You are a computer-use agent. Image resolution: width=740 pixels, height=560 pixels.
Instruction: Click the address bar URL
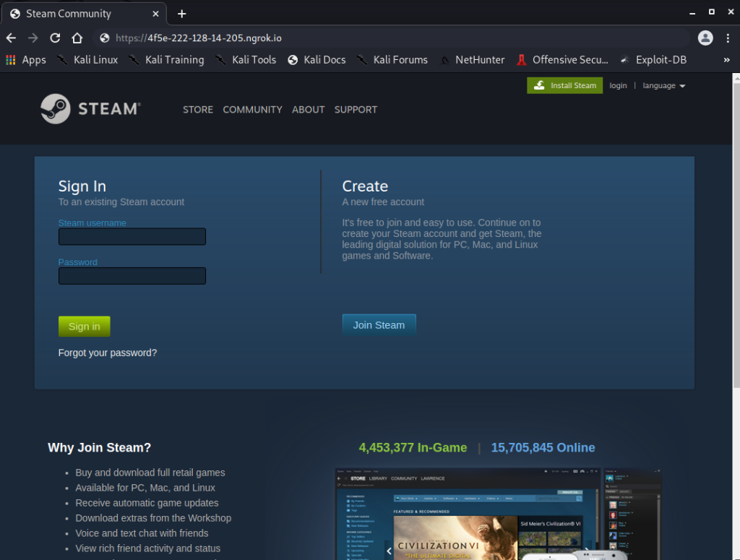point(199,38)
